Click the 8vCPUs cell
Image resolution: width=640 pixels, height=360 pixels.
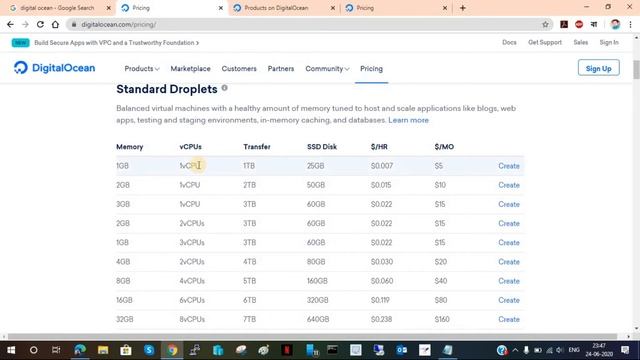[192, 319]
